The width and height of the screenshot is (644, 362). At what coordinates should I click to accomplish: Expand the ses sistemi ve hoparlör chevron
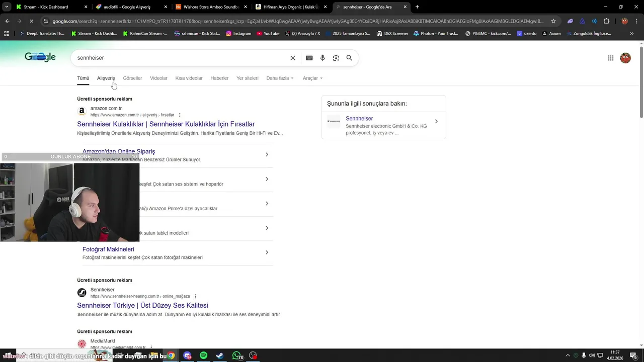(x=267, y=179)
